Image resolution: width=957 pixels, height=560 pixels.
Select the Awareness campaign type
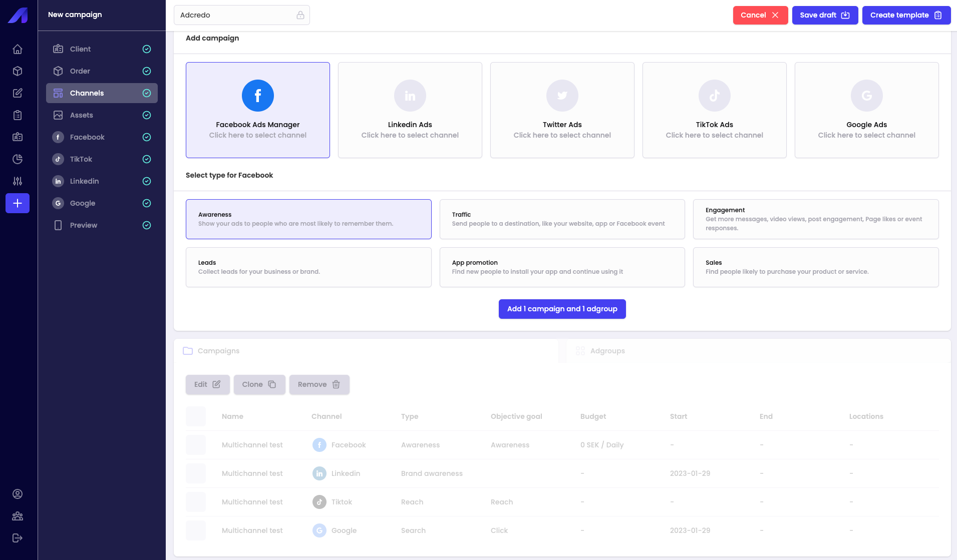[308, 219]
